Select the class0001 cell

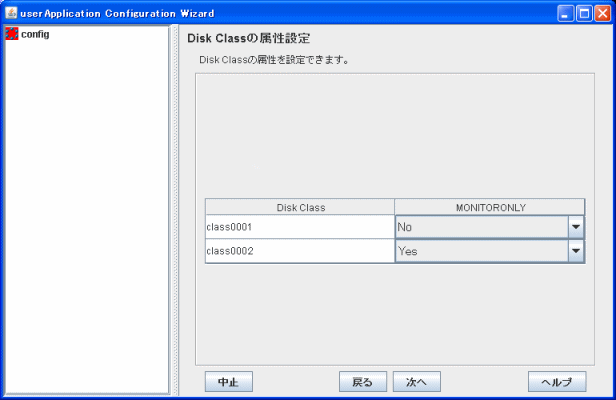coord(300,227)
